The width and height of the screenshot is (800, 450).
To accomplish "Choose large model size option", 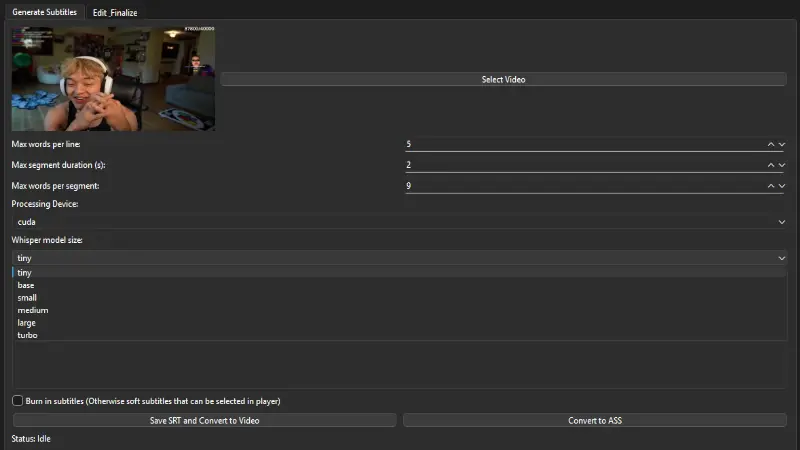I will click(399, 323).
